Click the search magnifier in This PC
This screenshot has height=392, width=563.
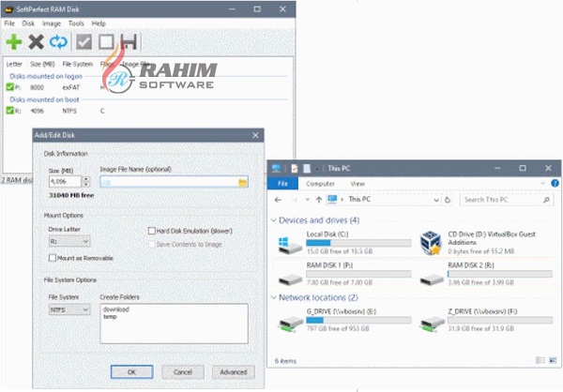(546, 200)
